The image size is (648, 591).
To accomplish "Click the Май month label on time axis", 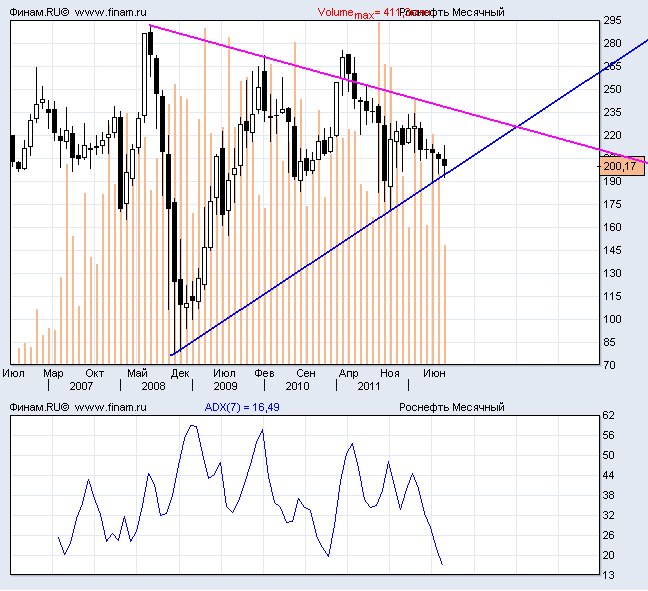I will pos(137,374).
